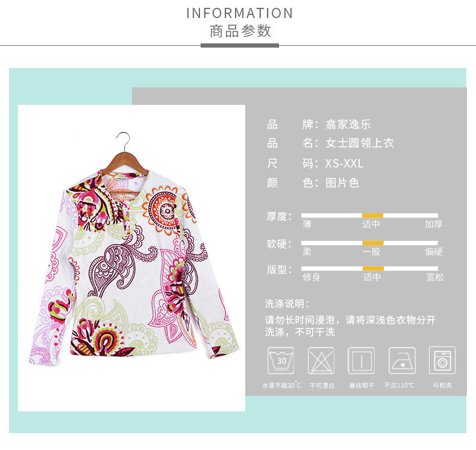Click the iron temperature 110°C icon

coord(402,360)
